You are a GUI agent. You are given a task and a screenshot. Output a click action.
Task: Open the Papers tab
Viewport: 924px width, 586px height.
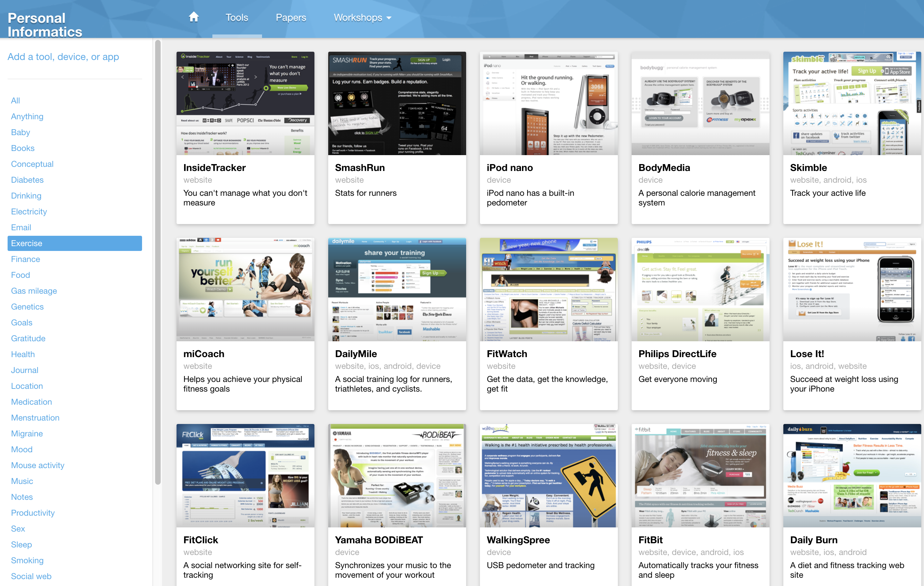(291, 18)
